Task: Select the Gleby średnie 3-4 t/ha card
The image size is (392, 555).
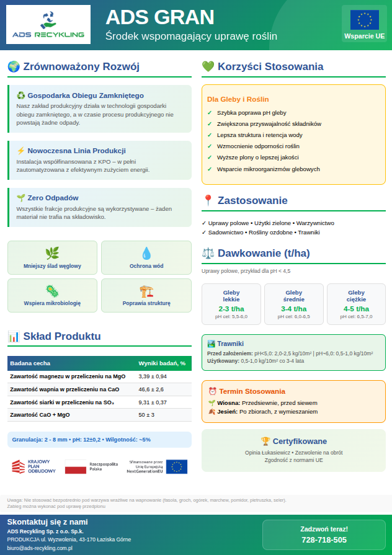Action: click(x=294, y=304)
